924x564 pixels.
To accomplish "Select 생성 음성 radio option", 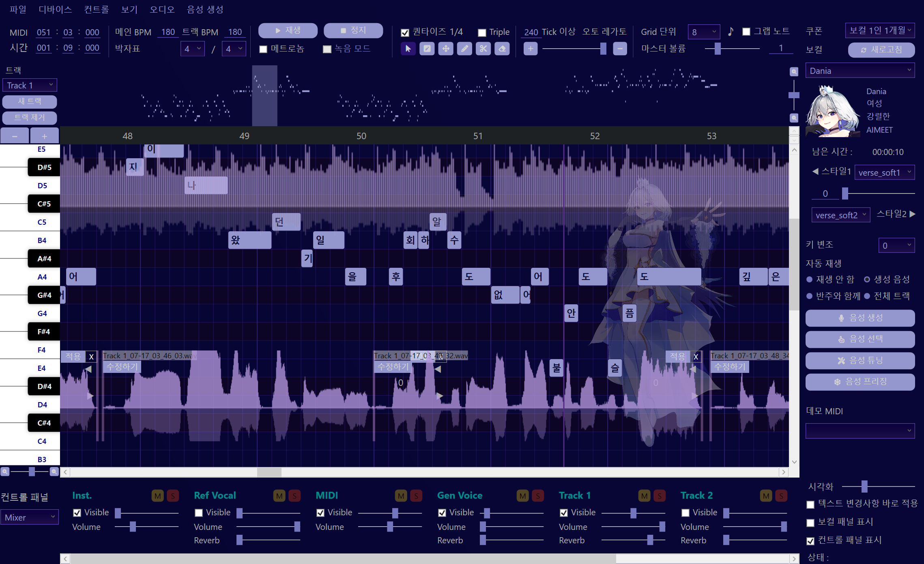I will pyautogui.click(x=867, y=279).
